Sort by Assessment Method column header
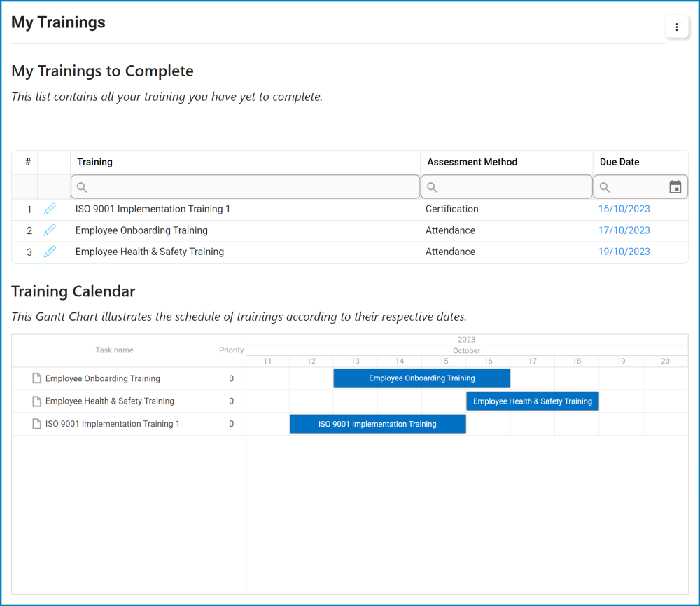 click(x=472, y=162)
